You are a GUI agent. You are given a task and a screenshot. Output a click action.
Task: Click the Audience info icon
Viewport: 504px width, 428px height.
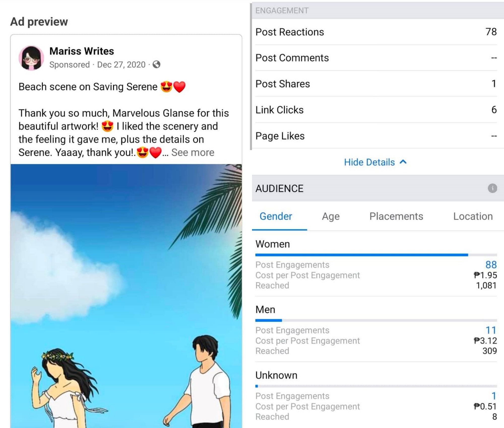492,188
